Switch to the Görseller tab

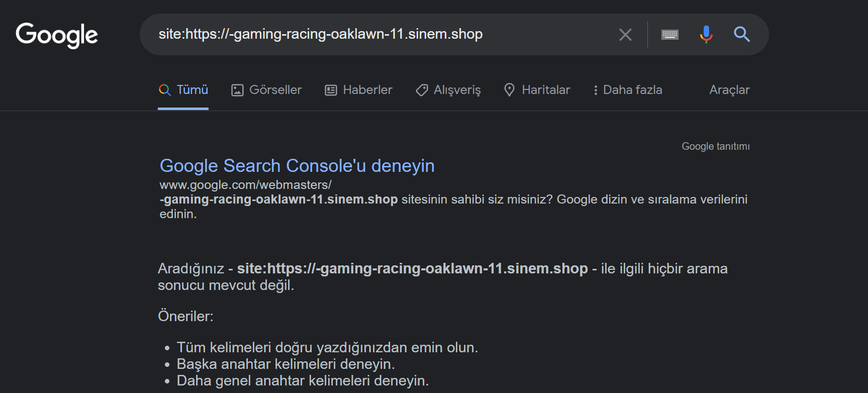pos(266,90)
